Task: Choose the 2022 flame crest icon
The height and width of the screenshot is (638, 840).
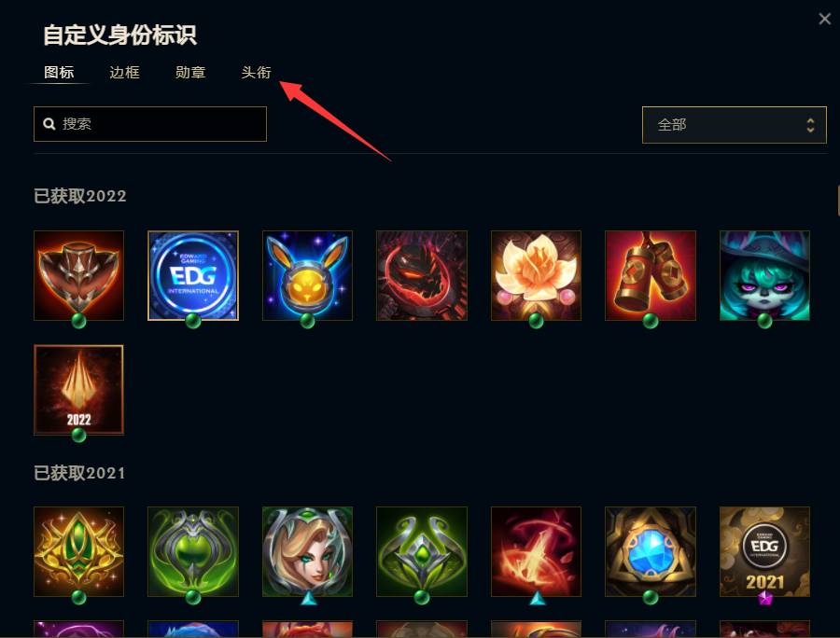Action: (x=78, y=390)
